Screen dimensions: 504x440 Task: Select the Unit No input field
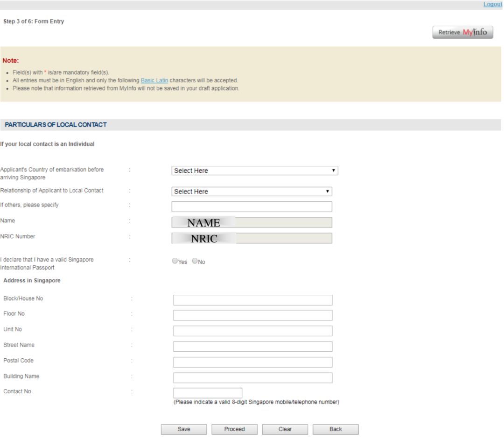tap(252, 331)
